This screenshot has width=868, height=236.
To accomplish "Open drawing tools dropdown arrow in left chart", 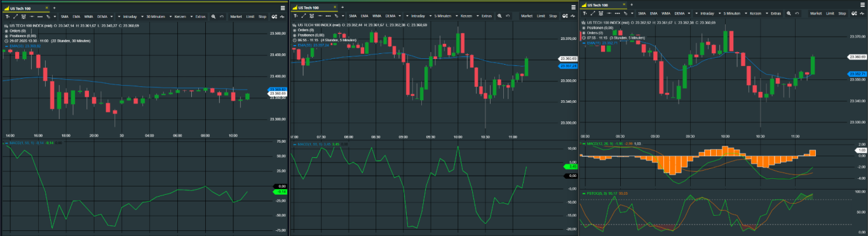I will [55, 16].
